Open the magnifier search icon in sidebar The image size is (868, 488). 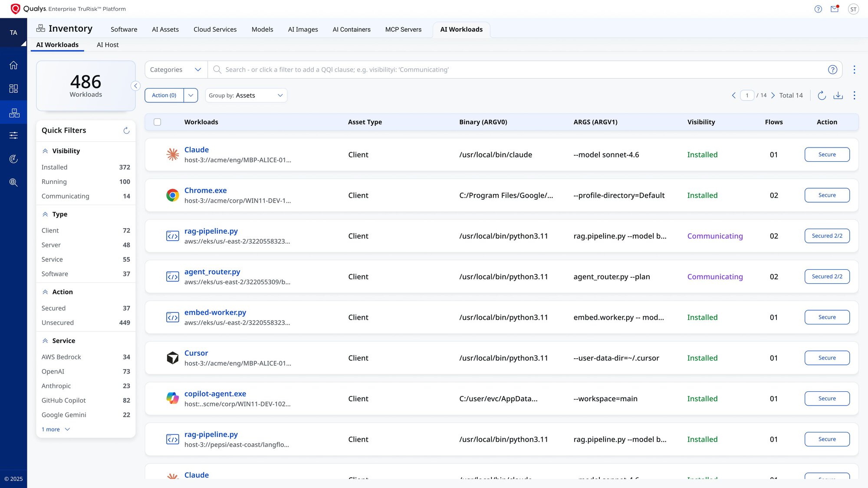click(x=13, y=182)
